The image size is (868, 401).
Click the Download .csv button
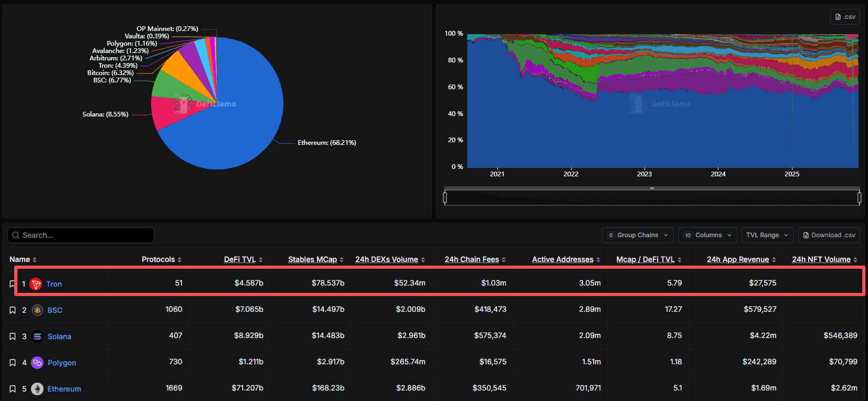click(x=829, y=235)
